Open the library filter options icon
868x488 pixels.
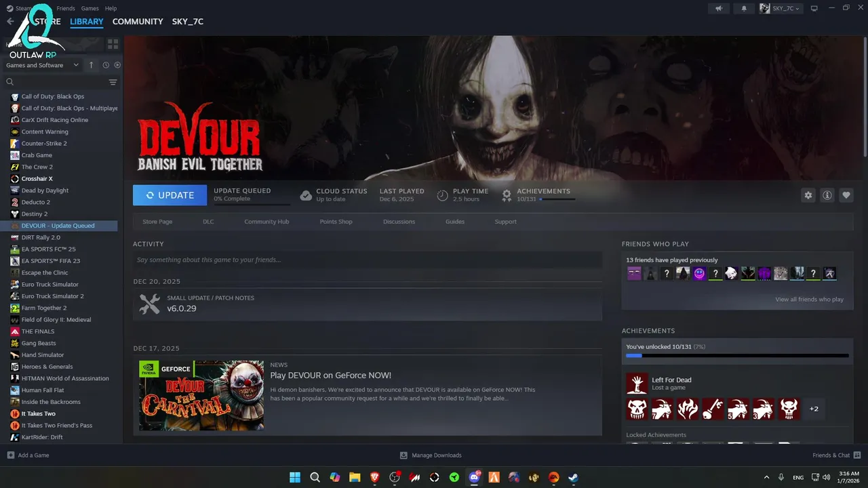[113, 82]
